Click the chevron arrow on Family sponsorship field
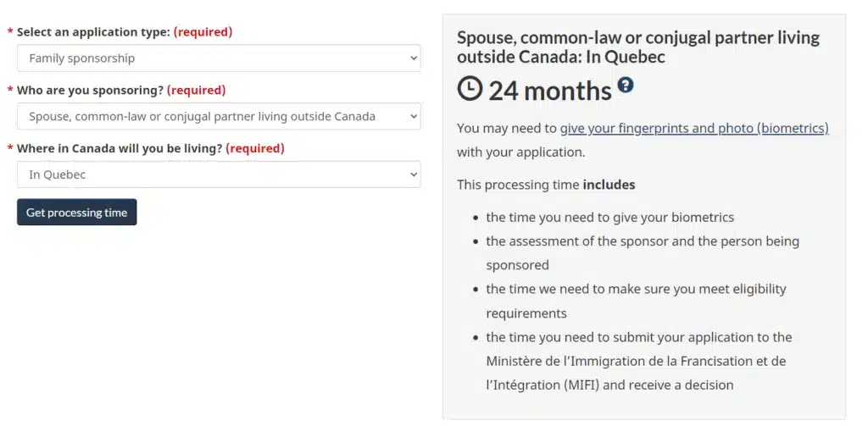The width and height of the screenshot is (868, 432). tap(414, 58)
